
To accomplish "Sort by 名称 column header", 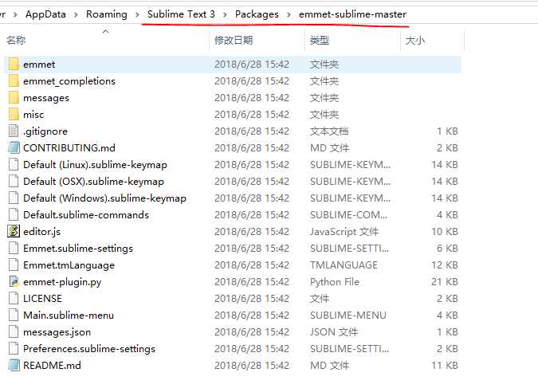I will (16, 41).
